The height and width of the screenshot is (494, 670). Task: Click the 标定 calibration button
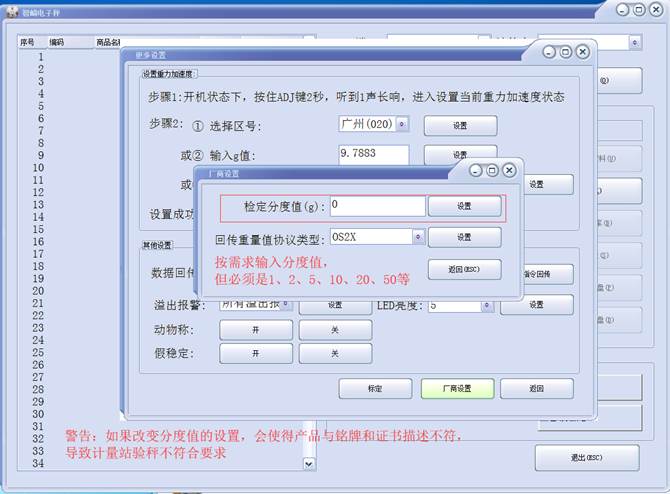pos(375,388)
